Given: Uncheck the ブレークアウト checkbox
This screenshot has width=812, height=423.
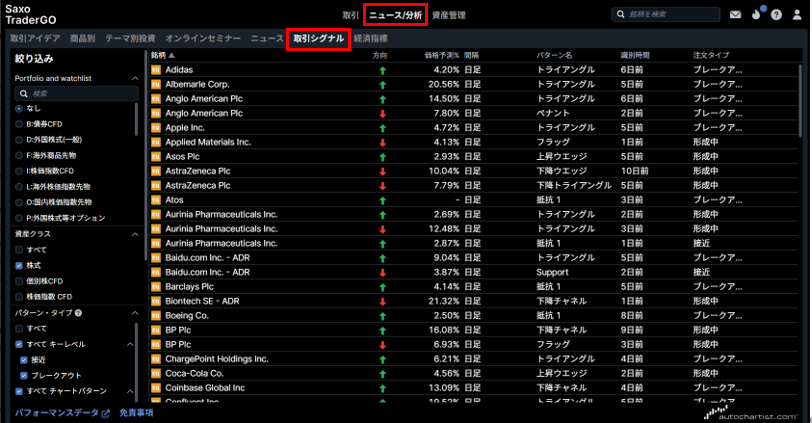Looking at the screenshot, I should (x=24, y=375).
